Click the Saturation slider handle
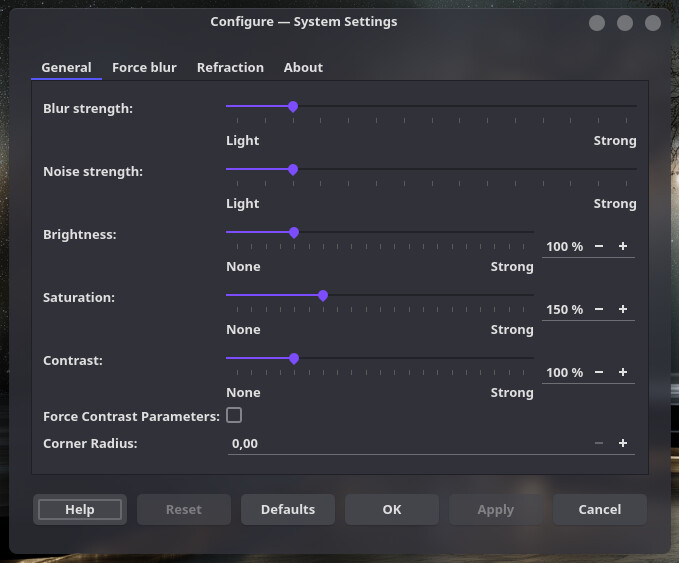The width and height of the screenshot is (679, 563). pyautogui.click(x=323, y=295)
